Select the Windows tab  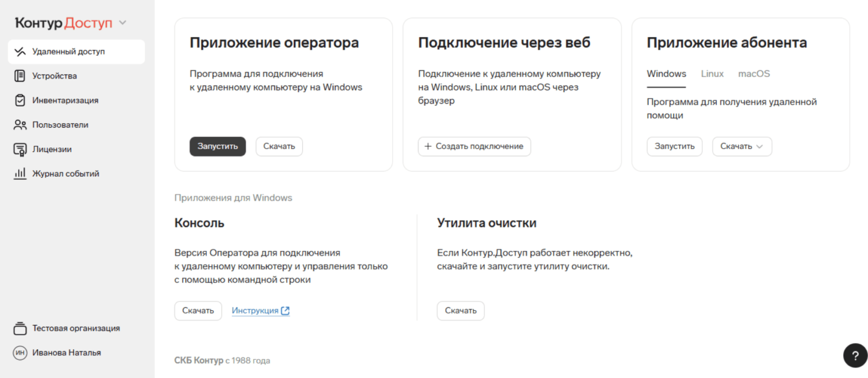666,74
